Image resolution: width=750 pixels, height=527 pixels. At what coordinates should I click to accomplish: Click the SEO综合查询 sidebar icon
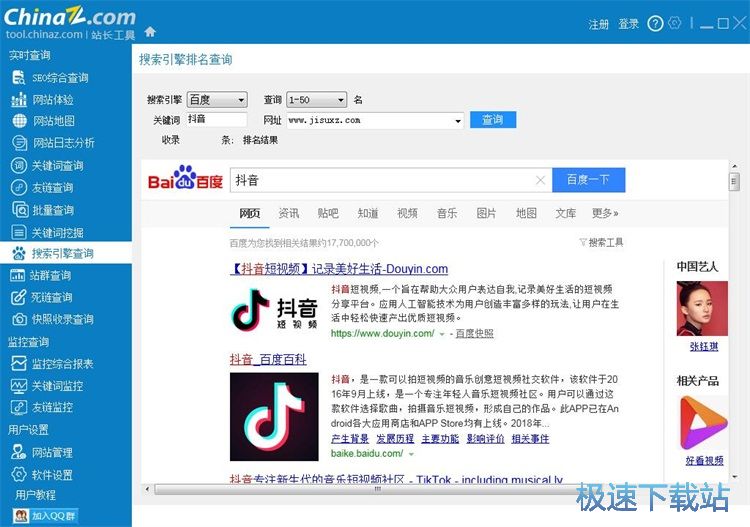pyautogui.click(x=19, y=77)
